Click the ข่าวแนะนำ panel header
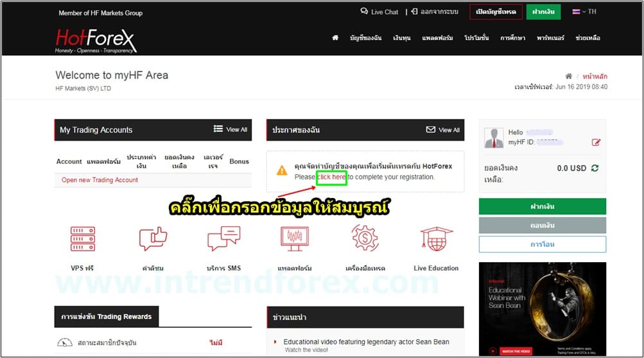The image size is (644, 358). [365, 317]
